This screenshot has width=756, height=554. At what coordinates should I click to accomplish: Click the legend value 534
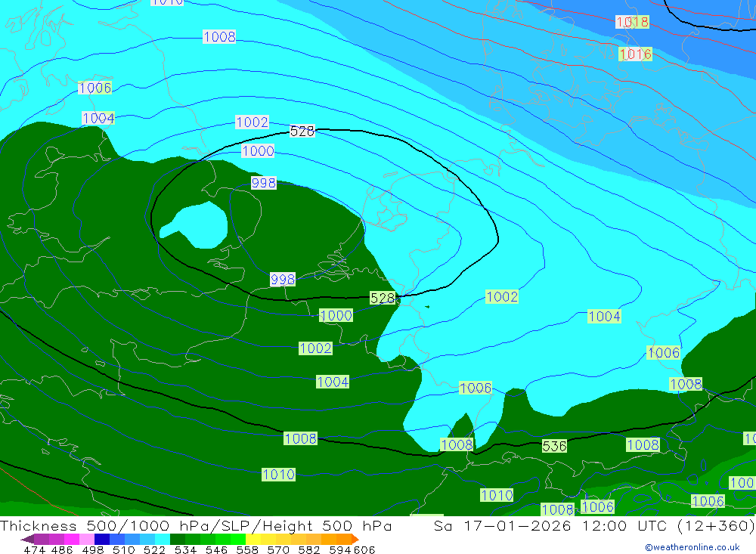pyautogui.click(x=185, y=549)
